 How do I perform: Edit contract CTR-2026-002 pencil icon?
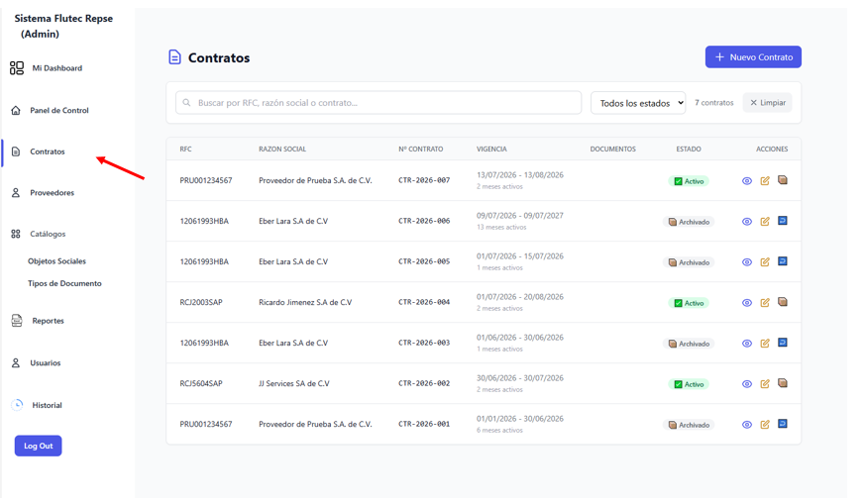765,384
